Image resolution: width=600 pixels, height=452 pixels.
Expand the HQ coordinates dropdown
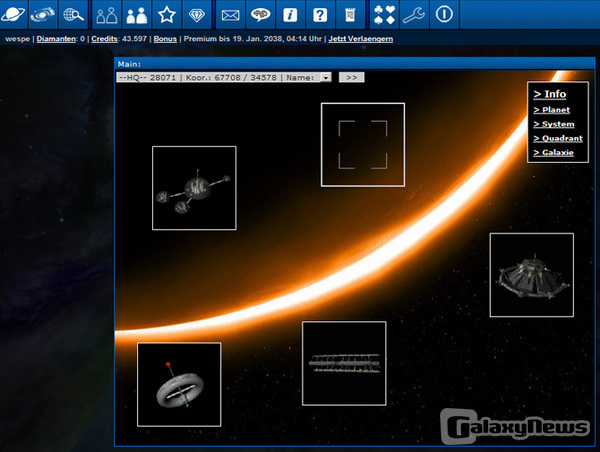326,77
